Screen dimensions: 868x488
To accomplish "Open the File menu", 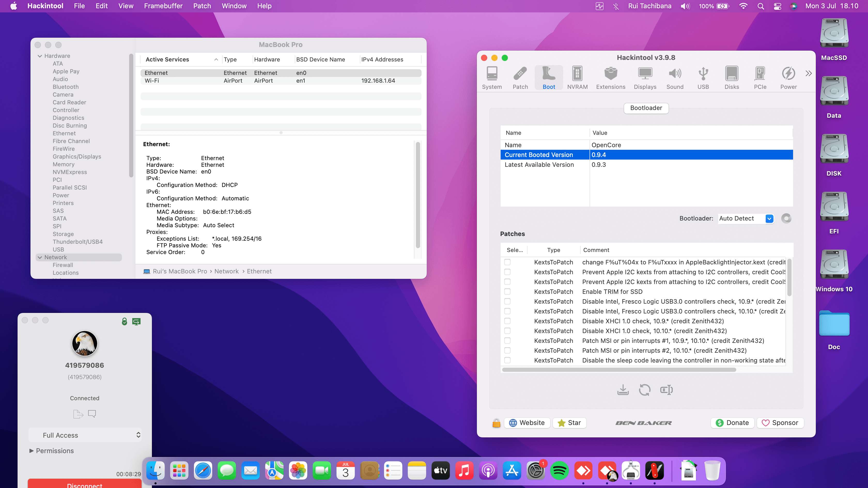I will click(79, 6).
